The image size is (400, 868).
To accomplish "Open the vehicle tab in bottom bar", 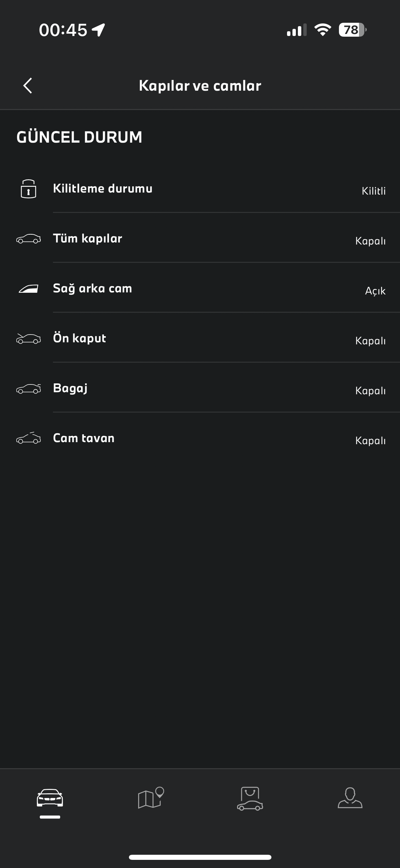I will pyautogui.click(x=50, y=798).
